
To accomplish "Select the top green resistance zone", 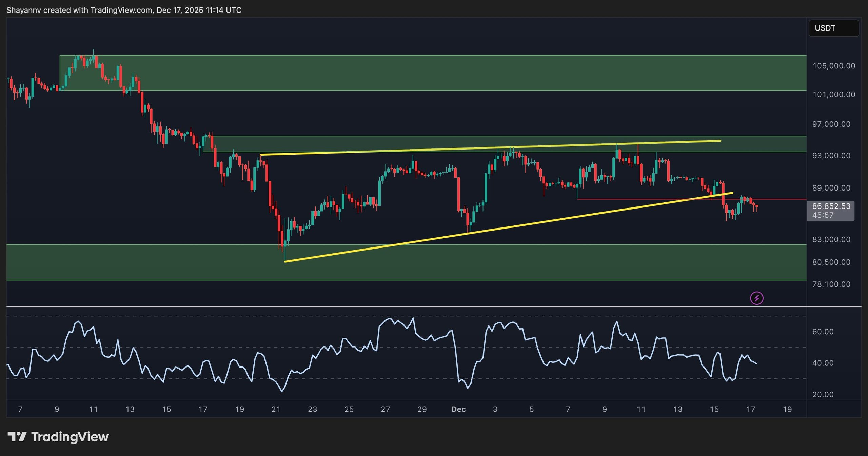I will pyautogui.click(x=441, y=73).
